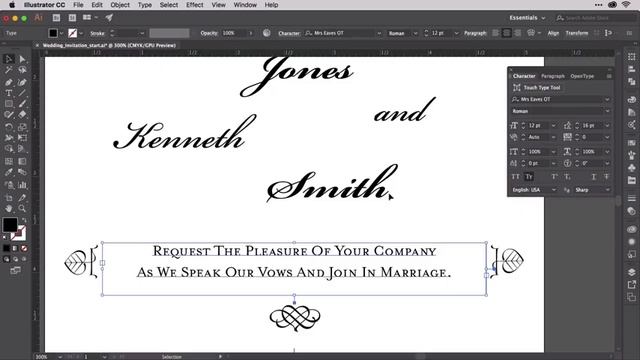The image size is (640, 360).
Task: Select the Paintbrush tool
Action: pyautogui.click(x=22, y=104)
